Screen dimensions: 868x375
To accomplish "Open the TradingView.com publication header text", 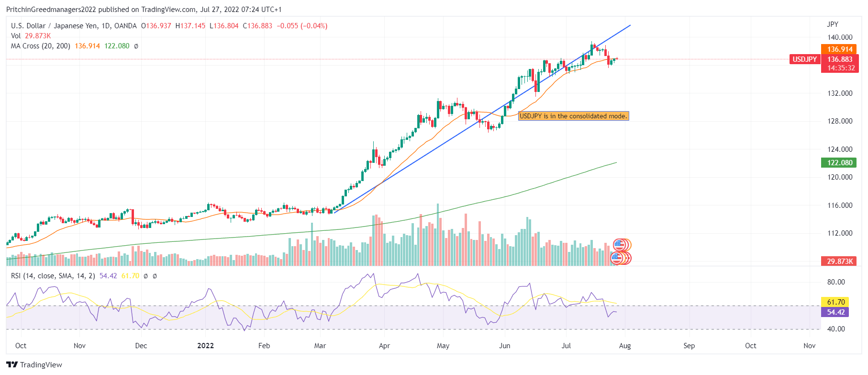I will point(144,10).
